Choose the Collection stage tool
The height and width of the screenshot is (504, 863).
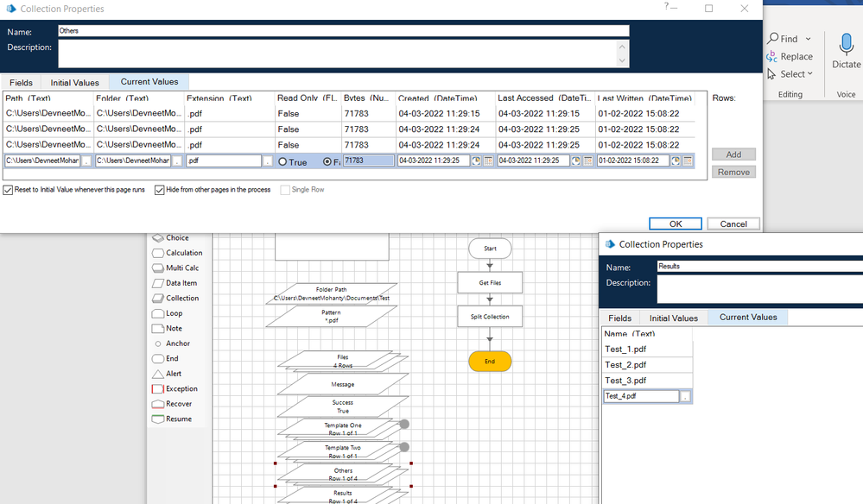(158, 299)
